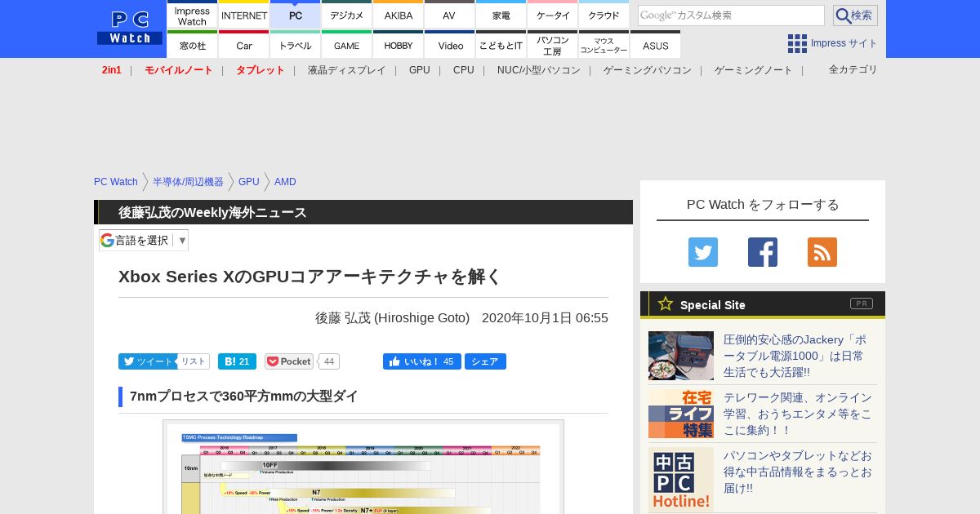Open the TSMC roadmap image
This screenshot has height=514, width=980.
point(363,467)
